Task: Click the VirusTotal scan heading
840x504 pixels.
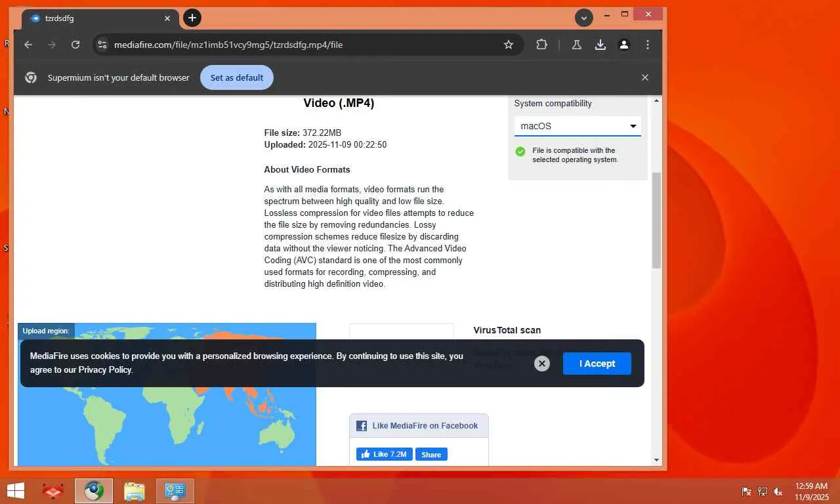Action: click(507, 330)
